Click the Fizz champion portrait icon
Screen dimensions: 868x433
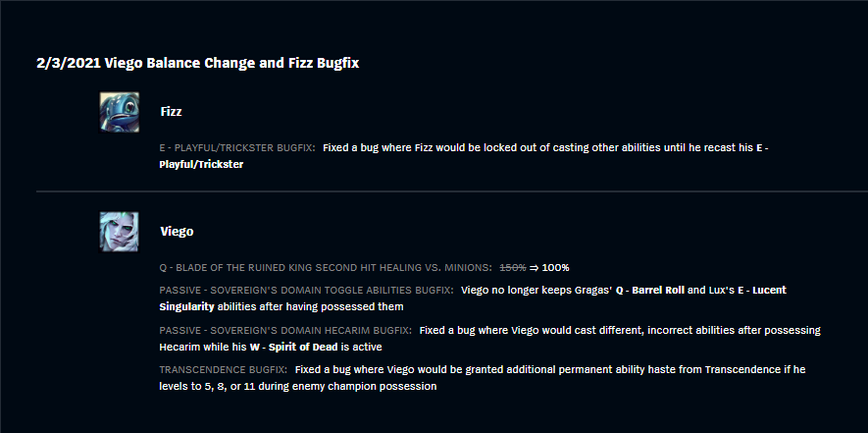tap(119, 112)
